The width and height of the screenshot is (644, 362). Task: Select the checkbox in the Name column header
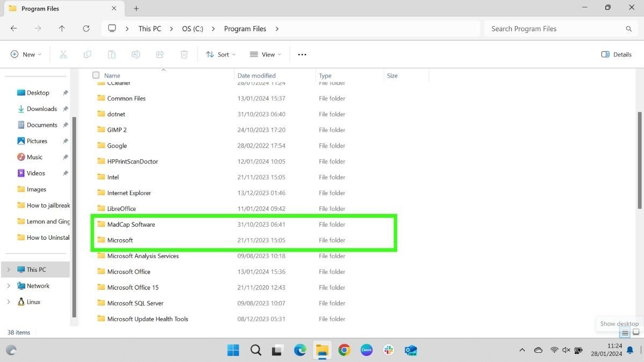tap(96, 75)
